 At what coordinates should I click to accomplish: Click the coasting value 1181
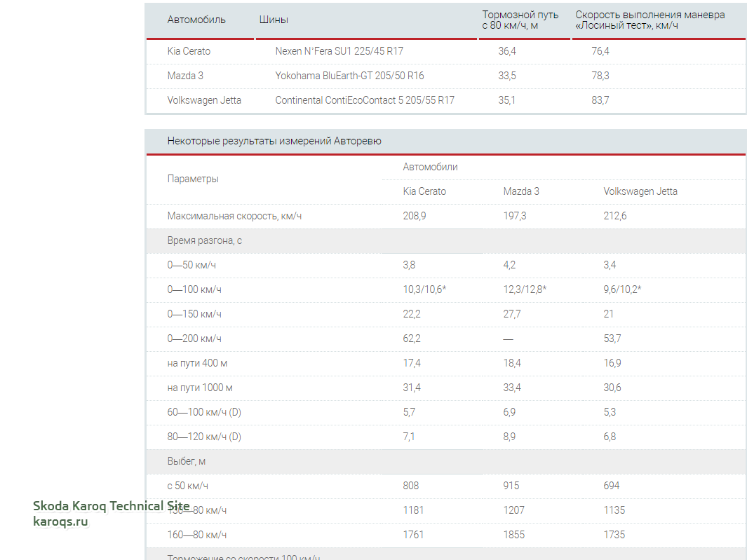[x=413, y=510]
